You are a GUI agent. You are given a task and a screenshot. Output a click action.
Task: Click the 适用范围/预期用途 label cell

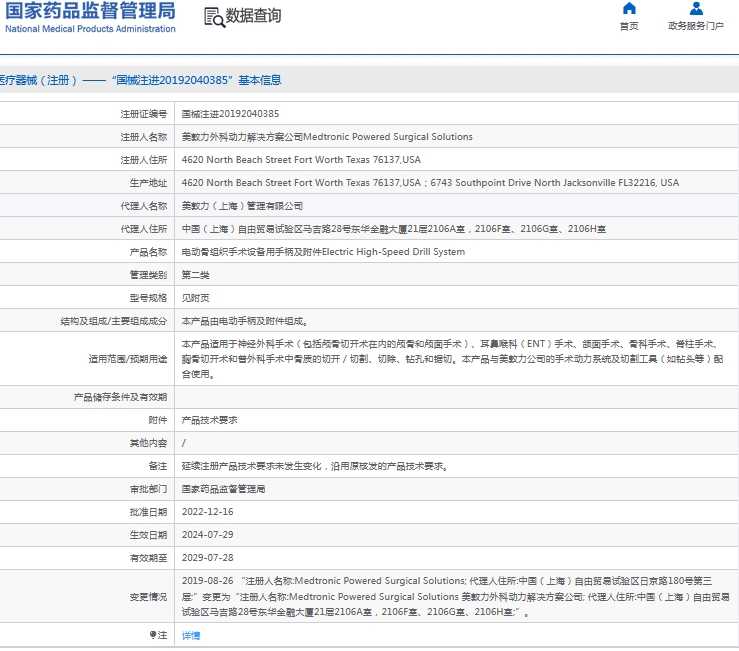point(128,359)
